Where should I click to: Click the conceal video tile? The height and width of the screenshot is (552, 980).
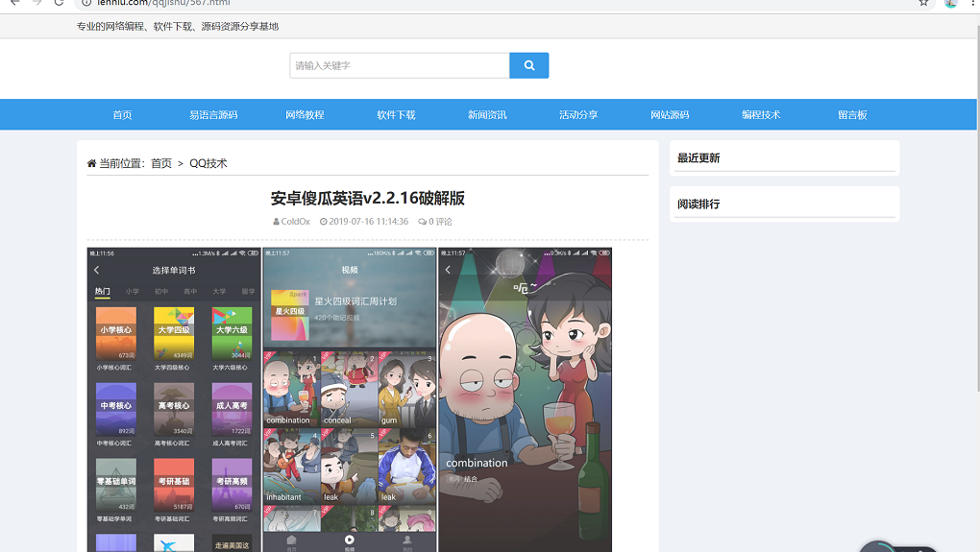[x=349, y=389]
